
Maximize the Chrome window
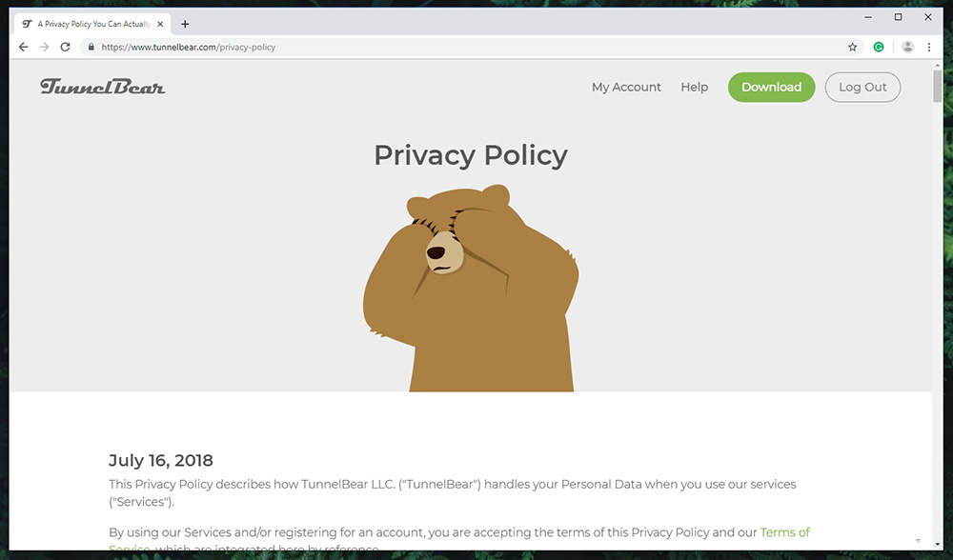(x=898, y=17)
